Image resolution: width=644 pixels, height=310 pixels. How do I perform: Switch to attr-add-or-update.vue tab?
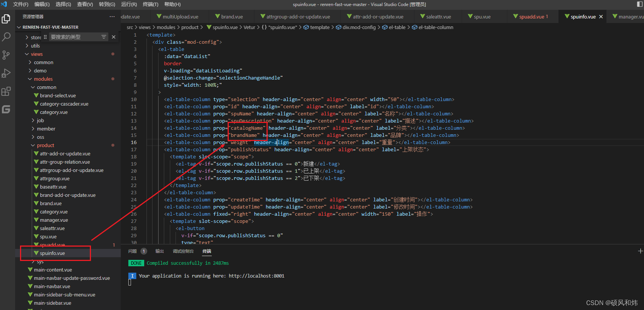[x=378, y=17]
